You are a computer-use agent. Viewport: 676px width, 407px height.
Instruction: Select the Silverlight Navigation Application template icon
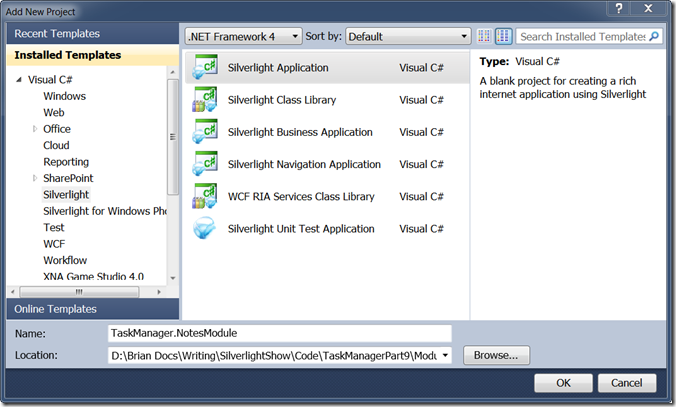205,164
